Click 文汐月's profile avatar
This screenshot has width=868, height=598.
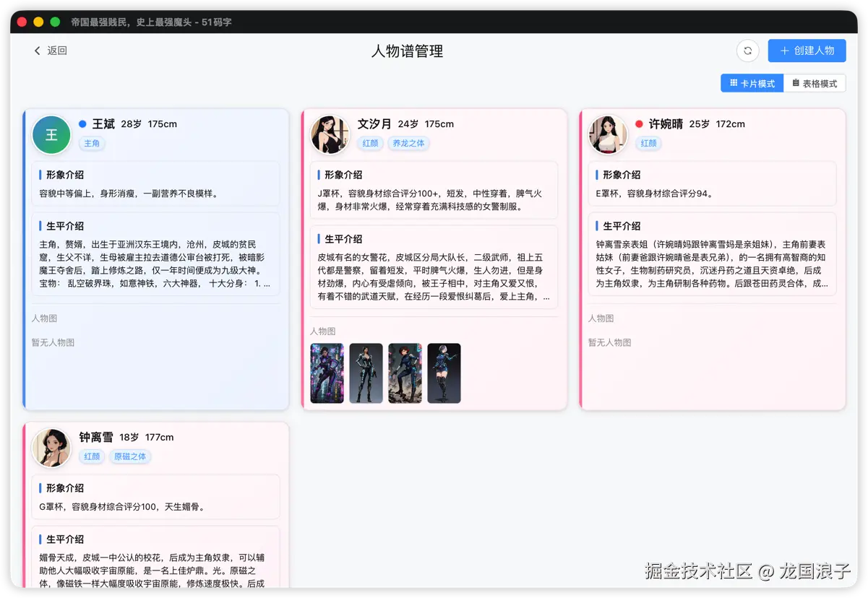330,135
